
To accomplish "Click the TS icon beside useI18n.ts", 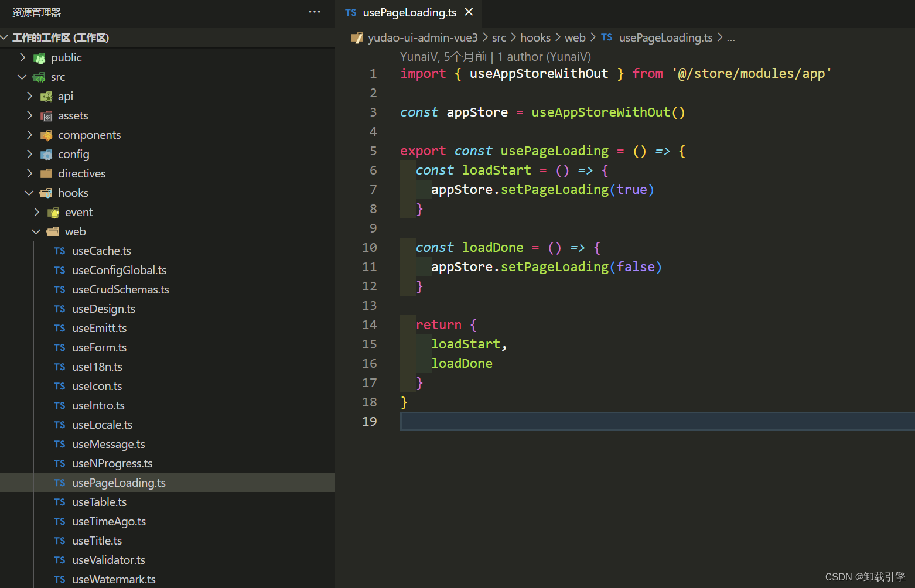I will [x=60, y=367].
